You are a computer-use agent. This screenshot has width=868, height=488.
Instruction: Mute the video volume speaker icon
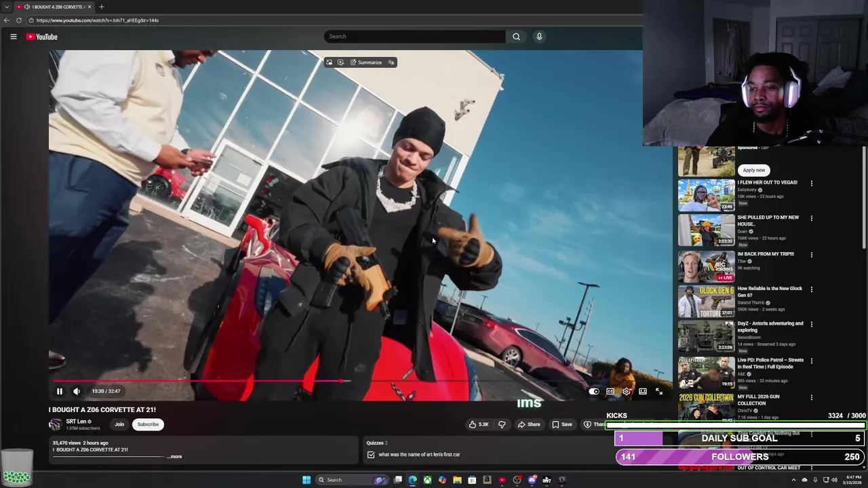click(77, 391)
